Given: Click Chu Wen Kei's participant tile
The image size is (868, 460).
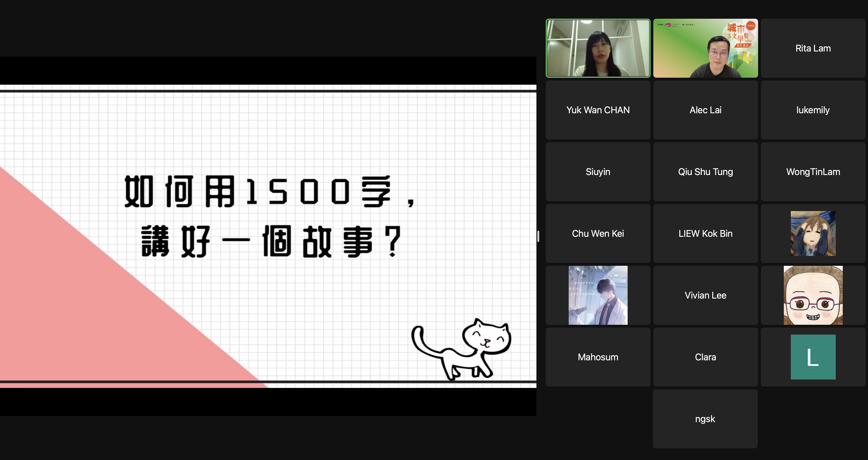Looking at the screenshot, I should [598, 233].
